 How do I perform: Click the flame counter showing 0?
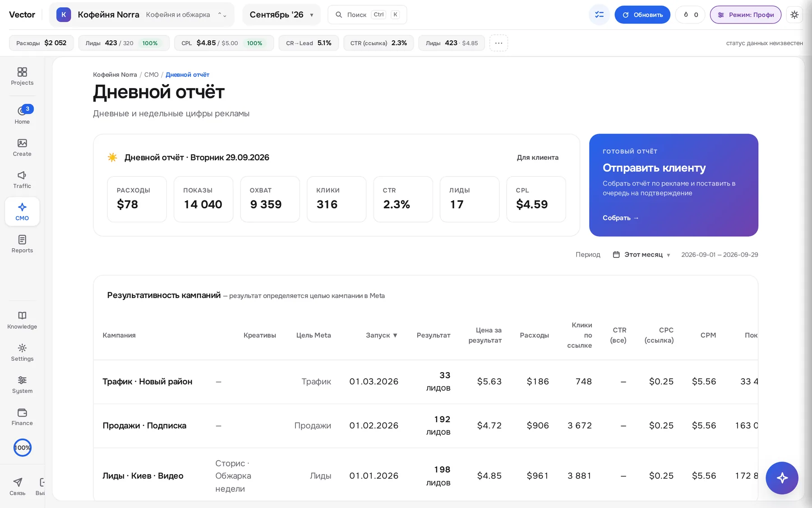click(690, 15)
